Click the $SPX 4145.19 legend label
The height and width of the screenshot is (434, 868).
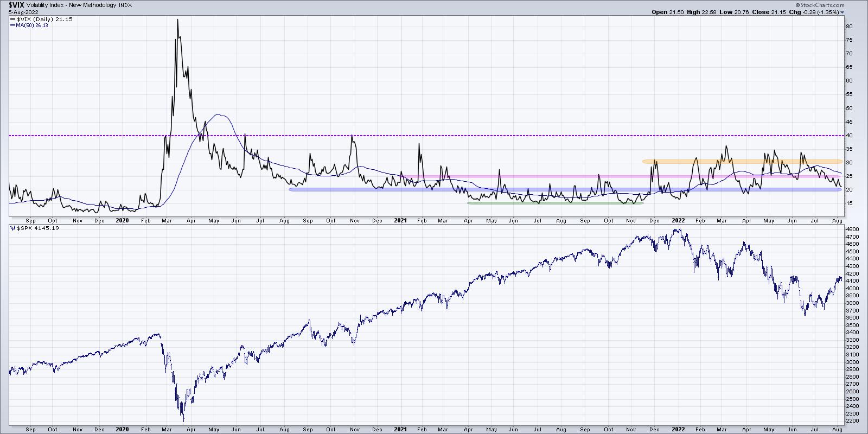(x=38, y=228)
